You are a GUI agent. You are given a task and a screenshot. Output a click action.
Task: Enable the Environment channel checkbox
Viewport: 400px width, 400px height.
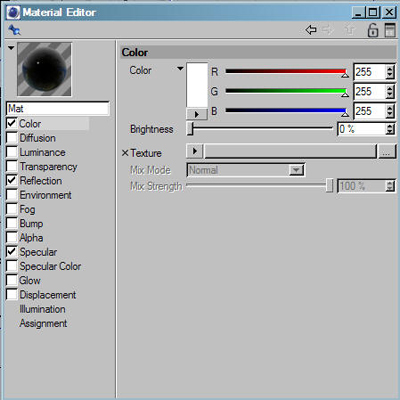(11, 195)
